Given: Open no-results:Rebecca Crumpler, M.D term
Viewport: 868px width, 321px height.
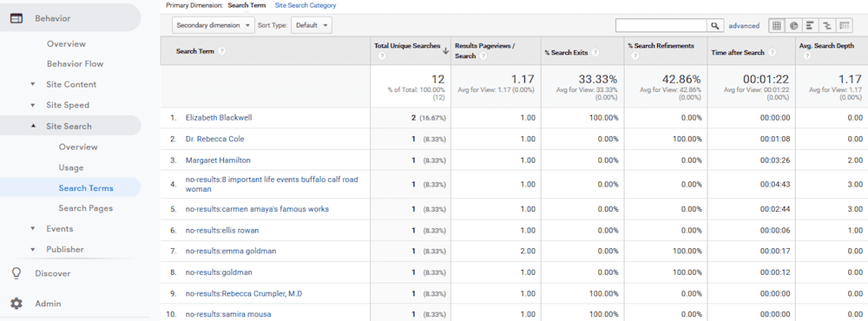Looking at the screenshot, I should (x=244, y=293).
